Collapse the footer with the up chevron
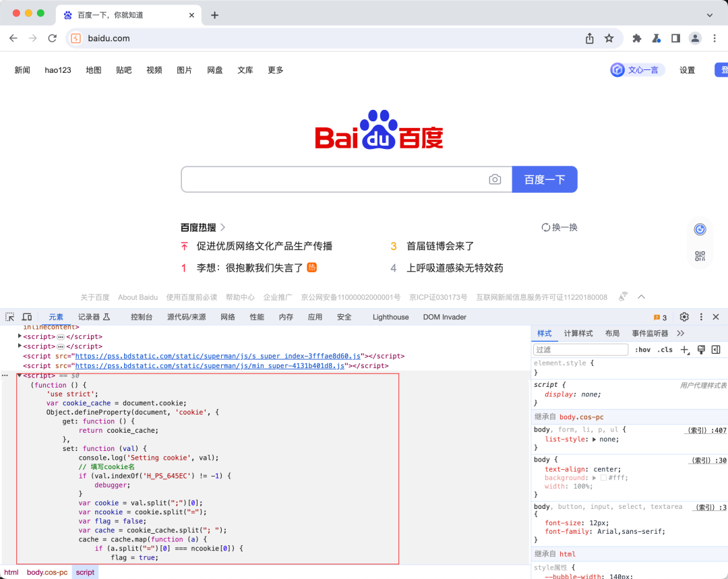The height and width of the screenshot is (579, 728). (x=641, y=297)
